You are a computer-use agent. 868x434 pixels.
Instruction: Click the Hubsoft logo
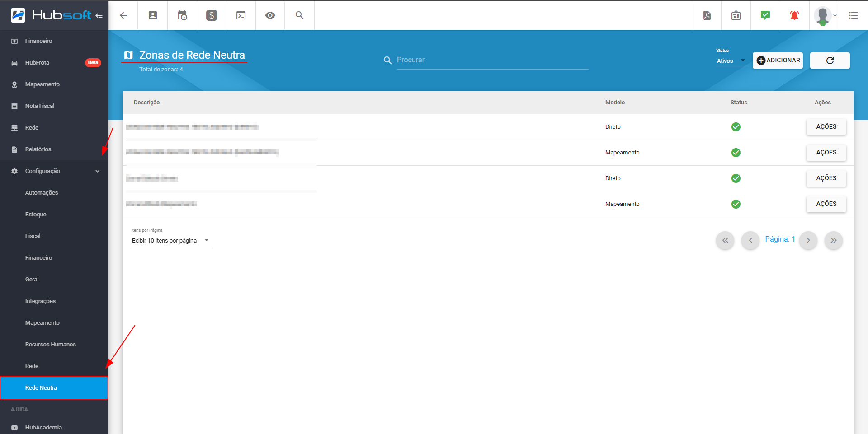pos(51,15)
